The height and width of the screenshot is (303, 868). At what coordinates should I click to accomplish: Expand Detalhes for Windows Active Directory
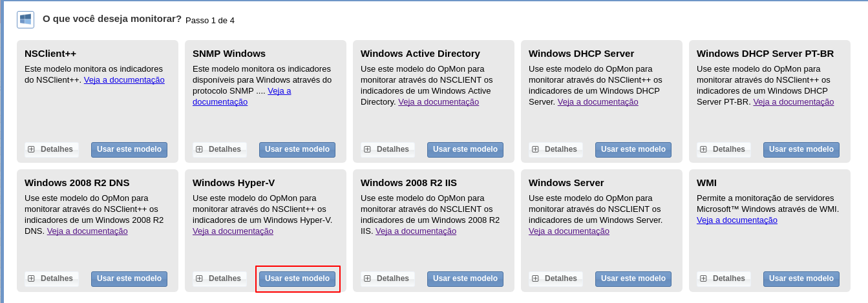pos(388,149)
